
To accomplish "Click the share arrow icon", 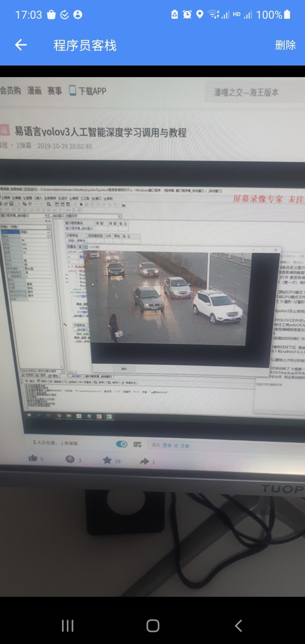I will tap(144, 461).
